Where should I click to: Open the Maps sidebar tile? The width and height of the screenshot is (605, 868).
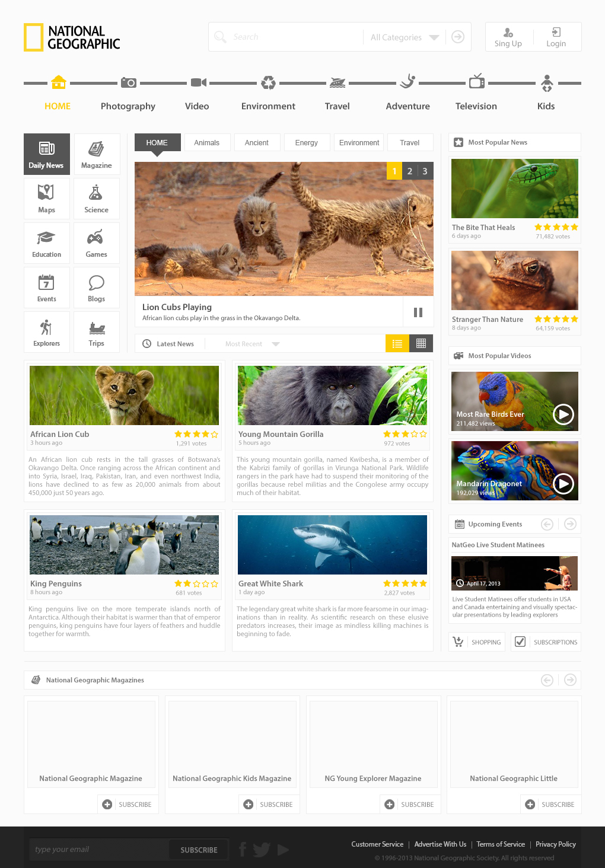click(x=47, y=199)
